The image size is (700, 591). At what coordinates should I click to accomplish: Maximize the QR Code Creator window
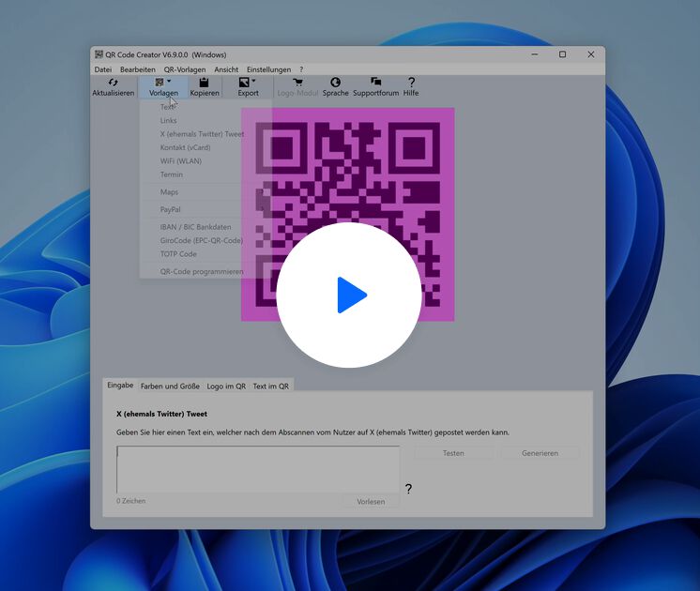(562, 54)
